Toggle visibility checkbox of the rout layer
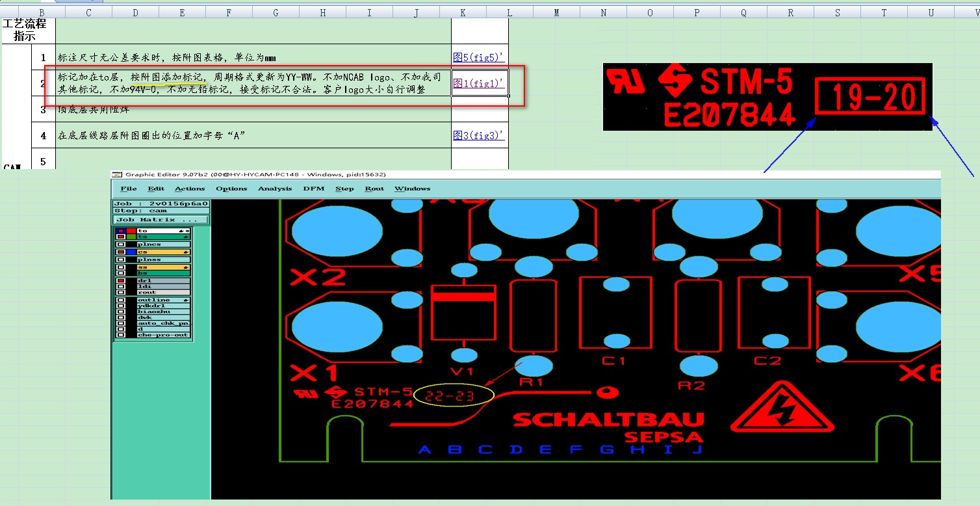 click(x=121, y=292)
